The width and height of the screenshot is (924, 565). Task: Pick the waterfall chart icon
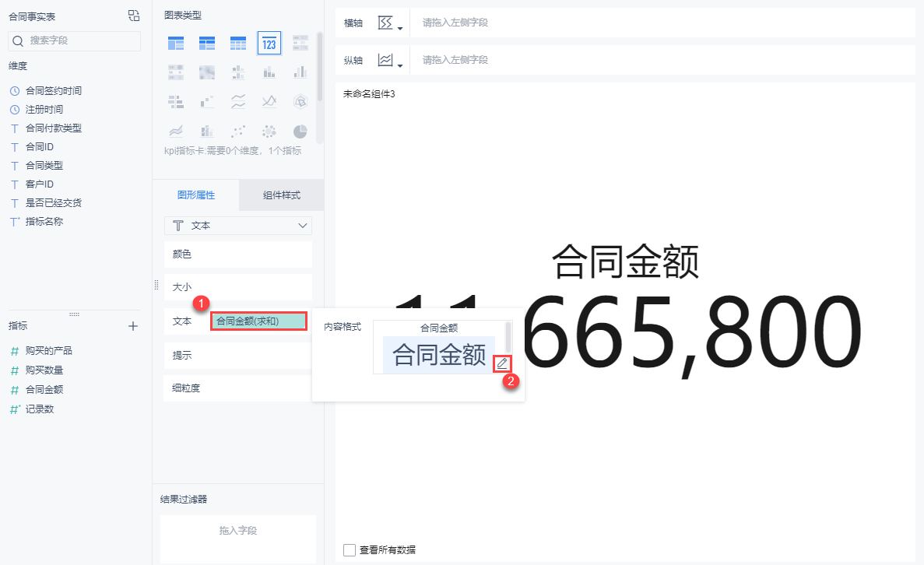[207, 102]
